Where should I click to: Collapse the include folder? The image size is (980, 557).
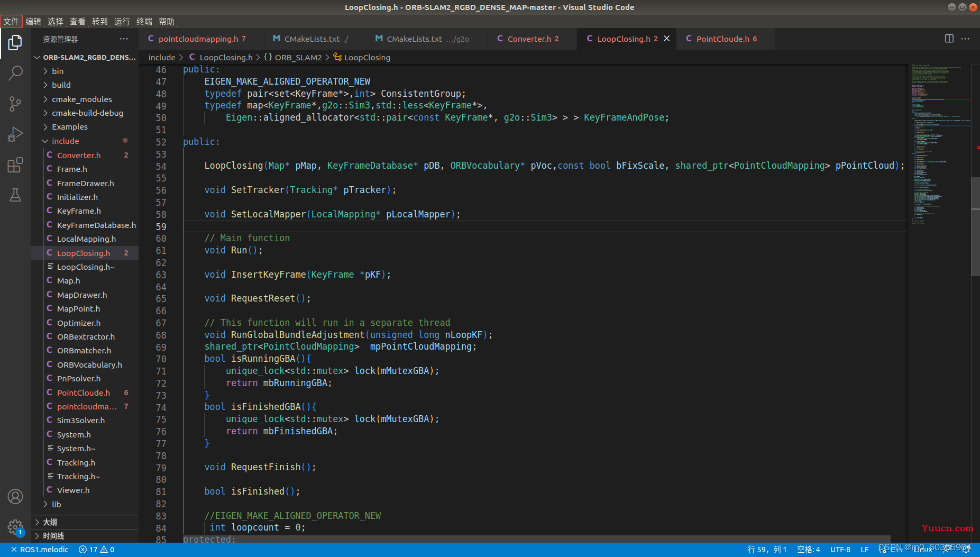click(x=85, y=141)
